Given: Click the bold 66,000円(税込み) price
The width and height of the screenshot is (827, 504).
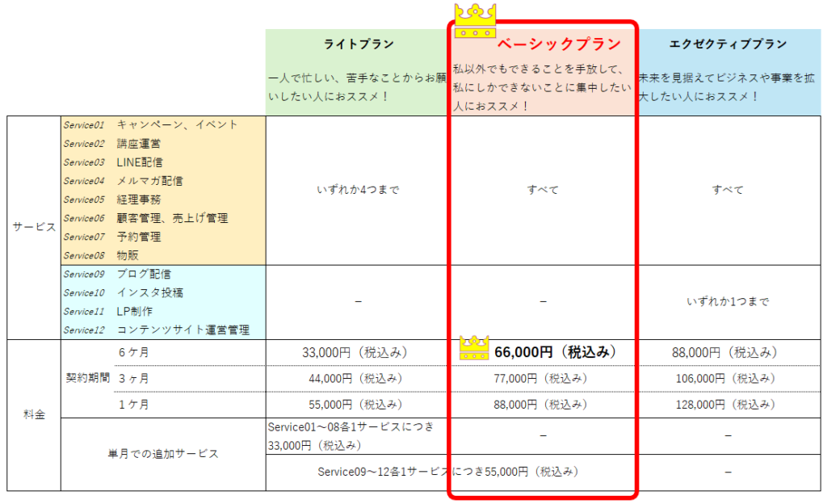Looking at the screenshot, I should 556,352.
